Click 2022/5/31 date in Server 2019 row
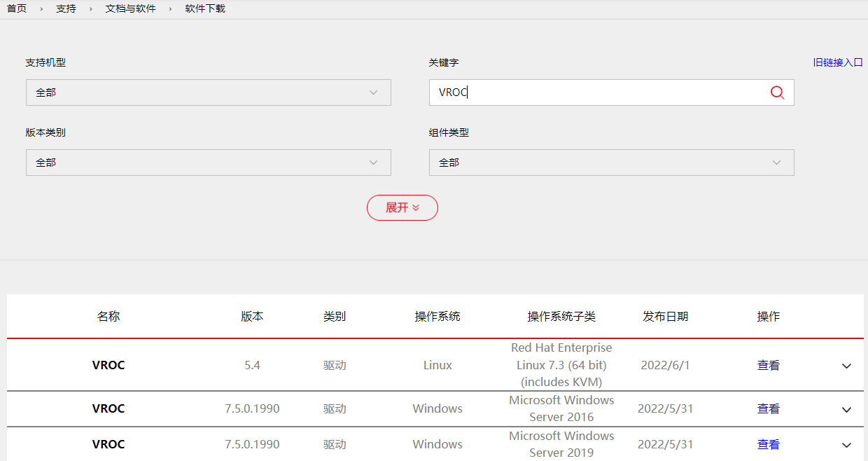 [666, 444]
